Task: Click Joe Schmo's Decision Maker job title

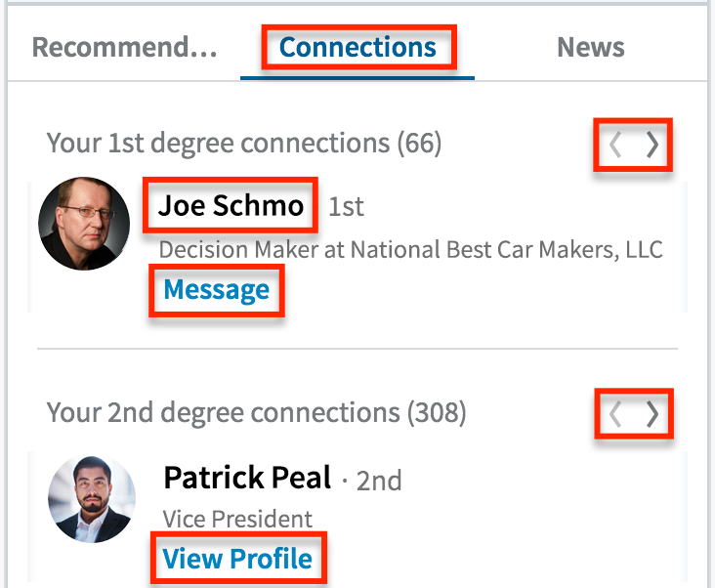Action: 410,249
